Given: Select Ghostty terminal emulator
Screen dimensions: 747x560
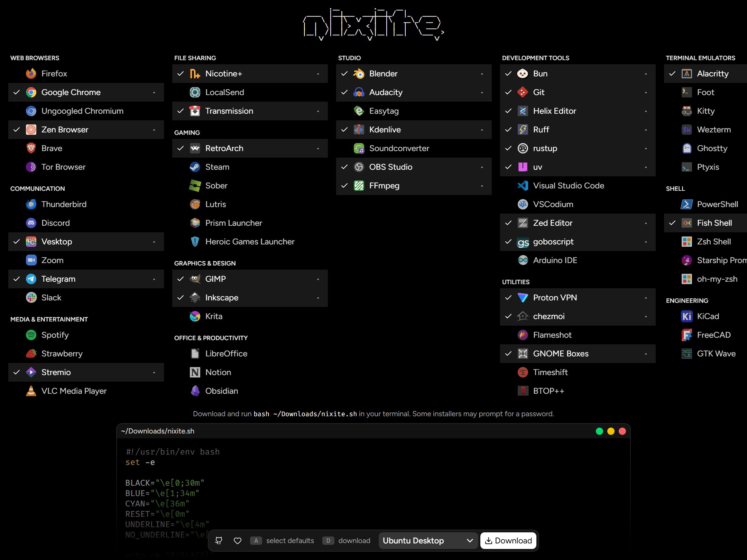Looking at the screenshot, I should pos(705,148).
